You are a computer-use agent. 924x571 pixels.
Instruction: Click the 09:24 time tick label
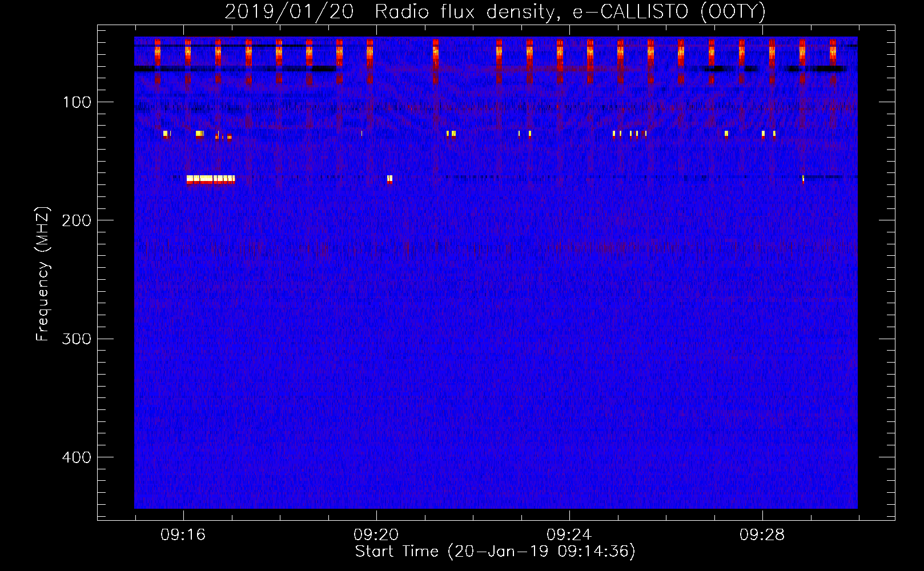(569, 535)
